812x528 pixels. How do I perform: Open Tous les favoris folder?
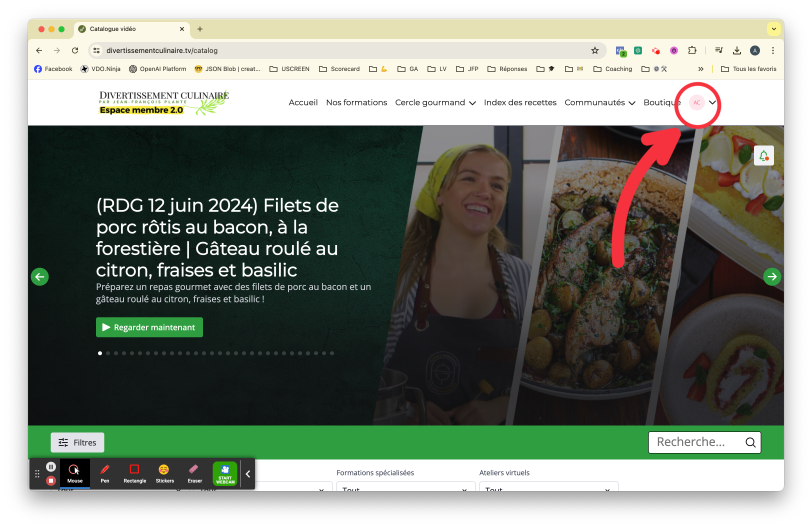point(748,69)
